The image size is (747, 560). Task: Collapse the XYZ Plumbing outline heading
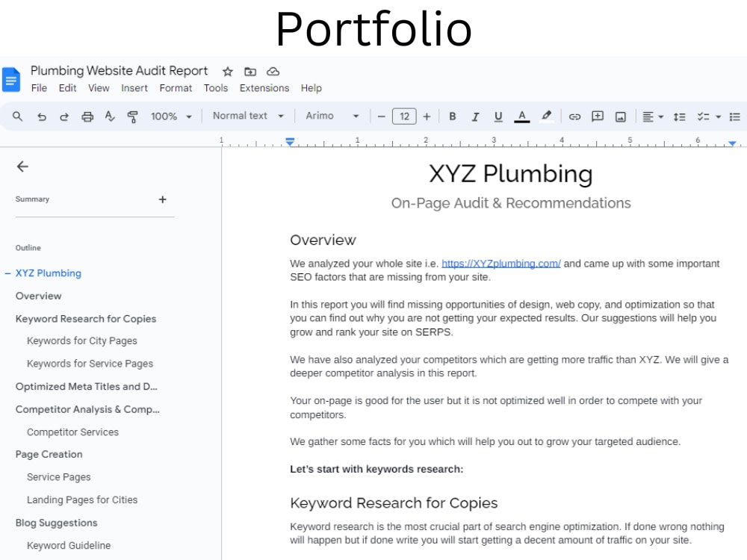pyautogui.click(x=7, y=273)
